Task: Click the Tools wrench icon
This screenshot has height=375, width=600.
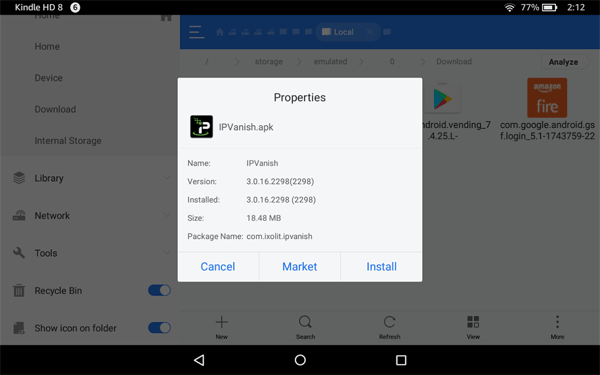Action: point(19,253)
